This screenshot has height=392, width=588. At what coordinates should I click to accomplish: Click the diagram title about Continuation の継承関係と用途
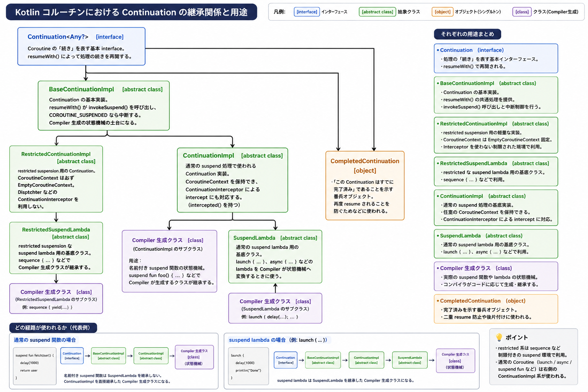131,12
